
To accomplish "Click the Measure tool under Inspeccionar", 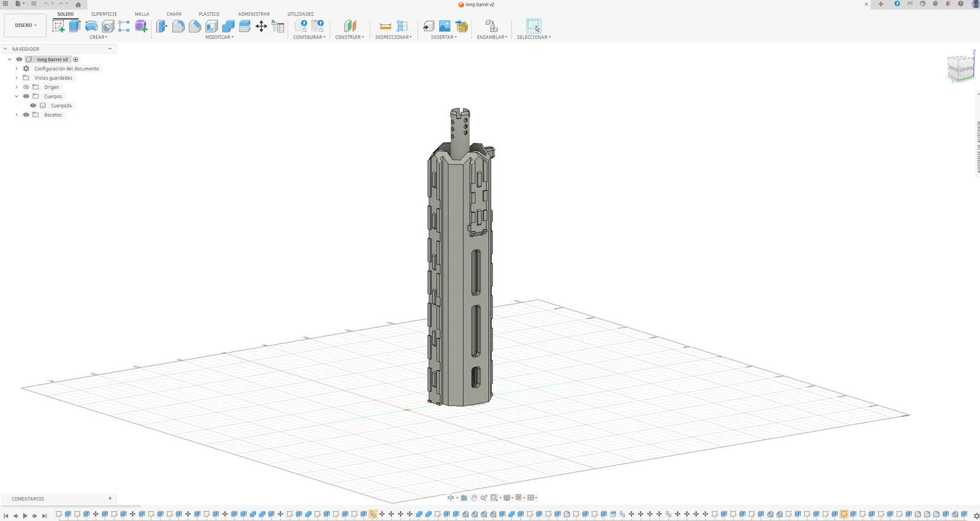I will point(385,26).
